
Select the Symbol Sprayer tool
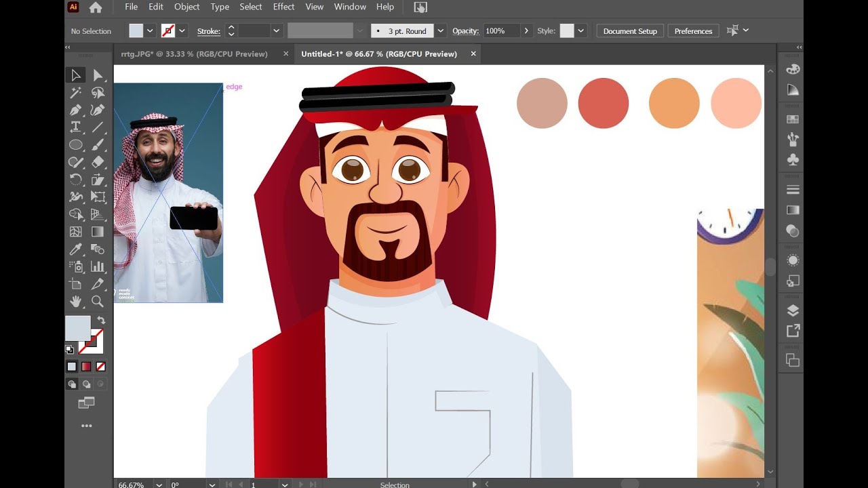point(76,267)
